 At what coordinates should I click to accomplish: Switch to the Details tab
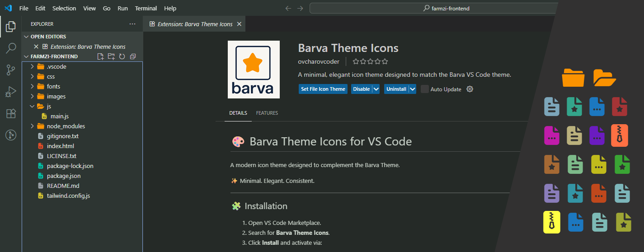point(238,113)
